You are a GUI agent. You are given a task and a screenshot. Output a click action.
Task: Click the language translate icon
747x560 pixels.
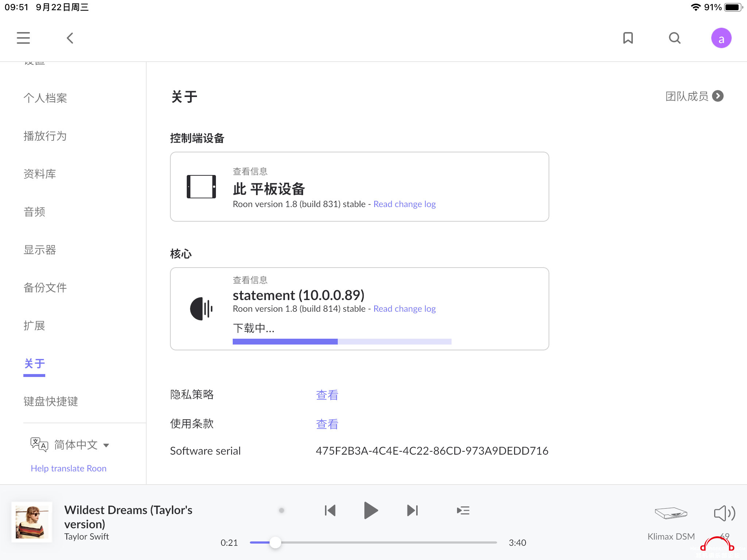pos(39,444)
